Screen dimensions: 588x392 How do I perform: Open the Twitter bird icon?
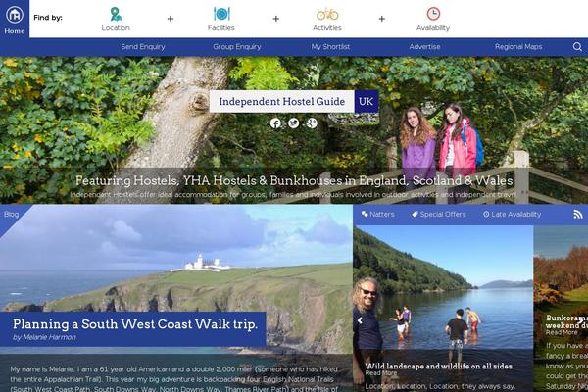tap(294, 123)
